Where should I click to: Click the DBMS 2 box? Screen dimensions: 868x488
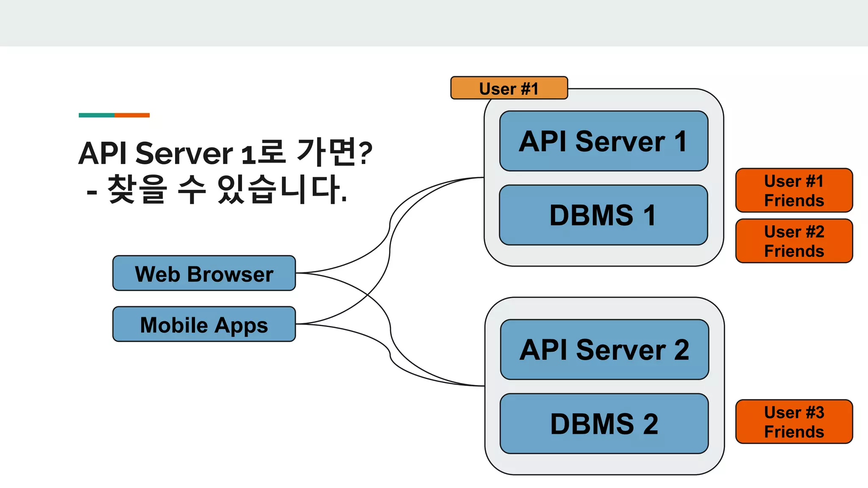[604, 424]
